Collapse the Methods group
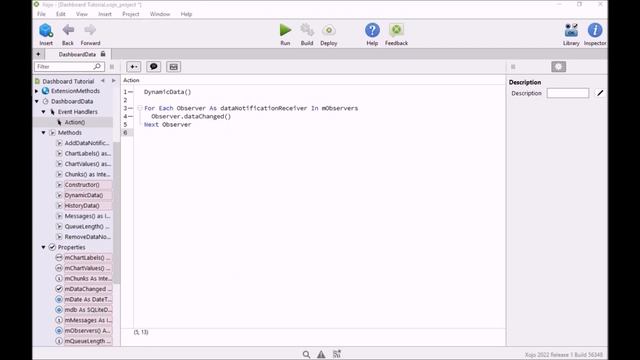Screen dimensions: 640x360 [43, 133]
